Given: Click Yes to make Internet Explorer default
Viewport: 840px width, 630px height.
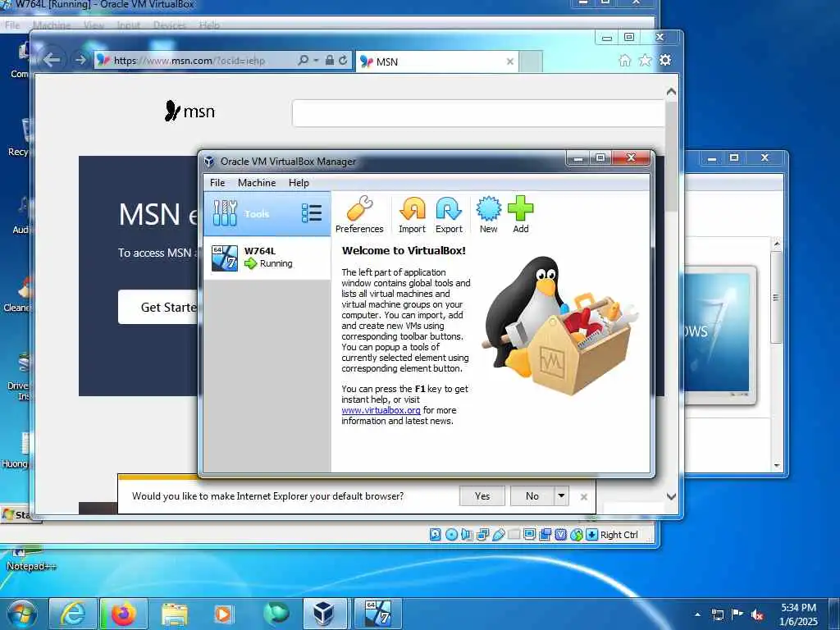Looking at the screenshot, I should (482, 496).
